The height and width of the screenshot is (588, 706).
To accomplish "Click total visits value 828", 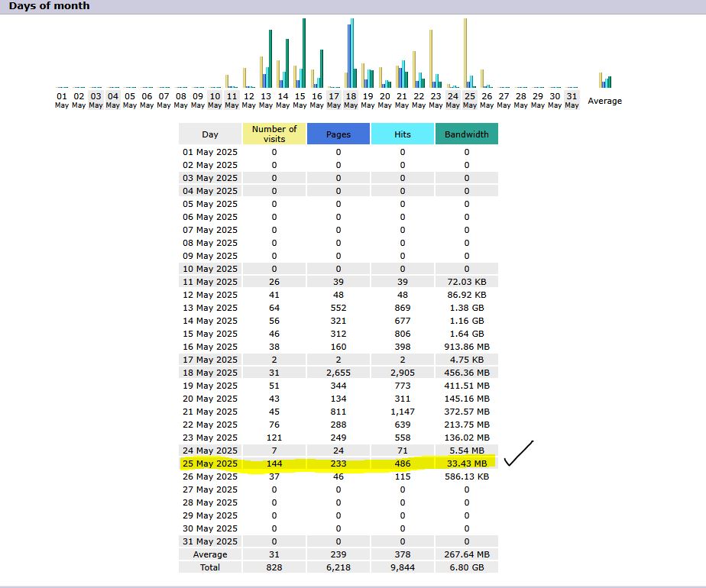I will click(274, 567).
